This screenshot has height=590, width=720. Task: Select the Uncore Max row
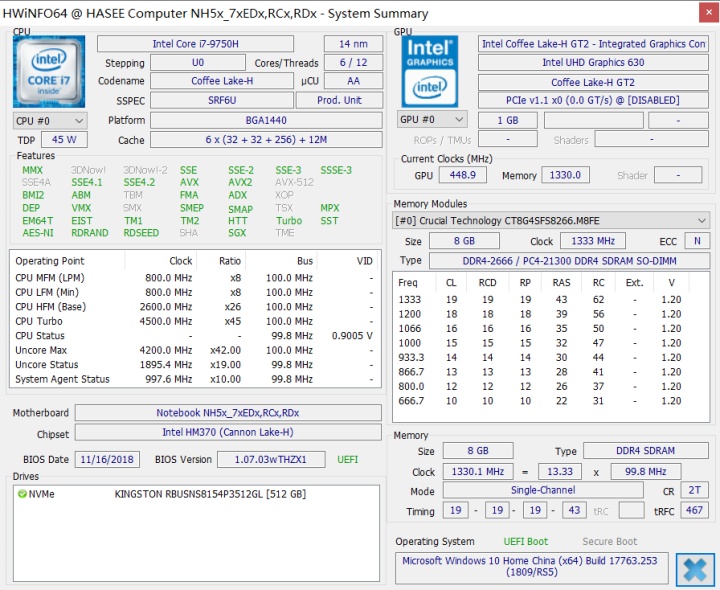[195, 350]
